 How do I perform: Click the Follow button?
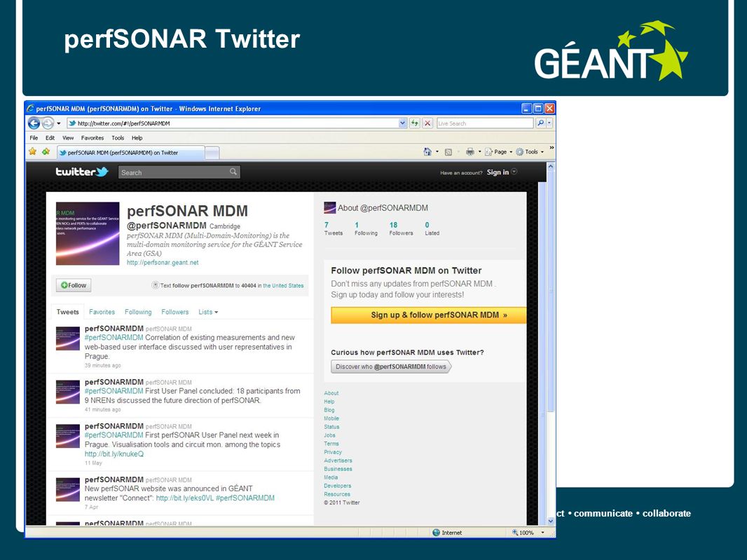[x=74, y=285]
